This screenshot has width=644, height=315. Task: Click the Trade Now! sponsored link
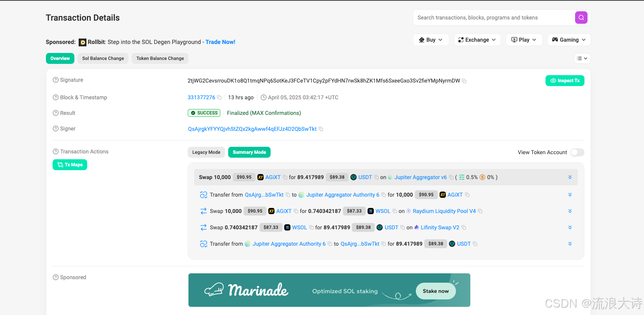[220, 42]
